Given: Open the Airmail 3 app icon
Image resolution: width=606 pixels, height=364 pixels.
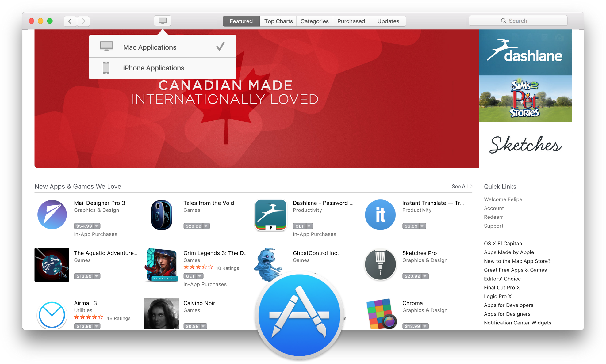Looking at the screenshot, I should [52, 315].
